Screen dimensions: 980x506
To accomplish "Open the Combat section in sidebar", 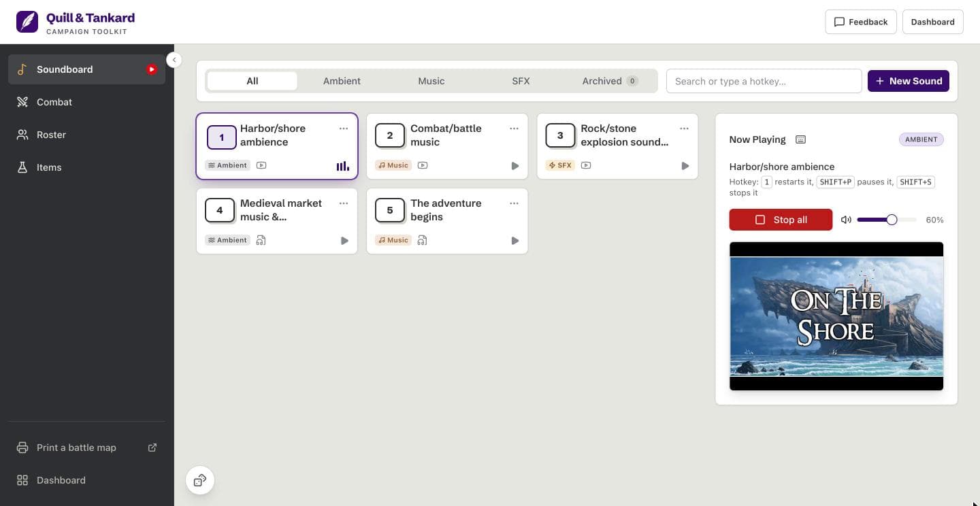I will pyautogui.click(x=86, y=102).
